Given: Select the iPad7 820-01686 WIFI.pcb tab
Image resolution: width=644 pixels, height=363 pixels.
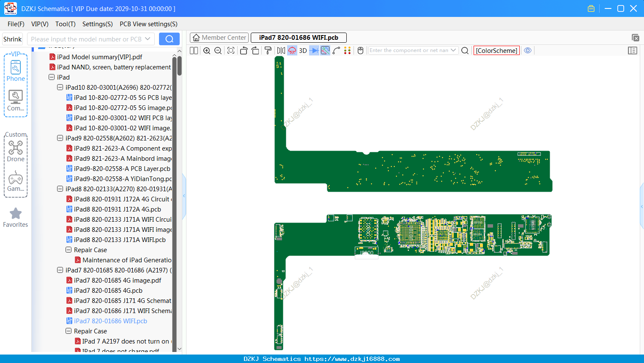Looking at the screenshot, I should point(299,38).
